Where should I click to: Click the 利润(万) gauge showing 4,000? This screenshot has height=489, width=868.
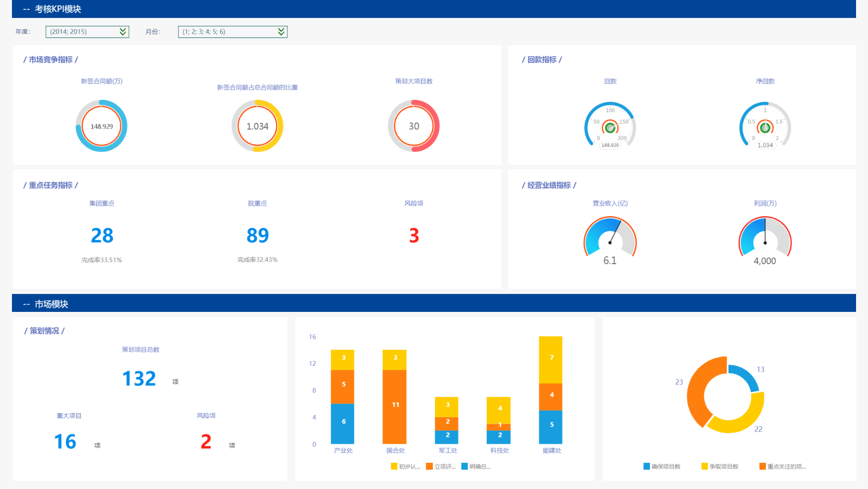pyautogui.click(x=765, y=242)
